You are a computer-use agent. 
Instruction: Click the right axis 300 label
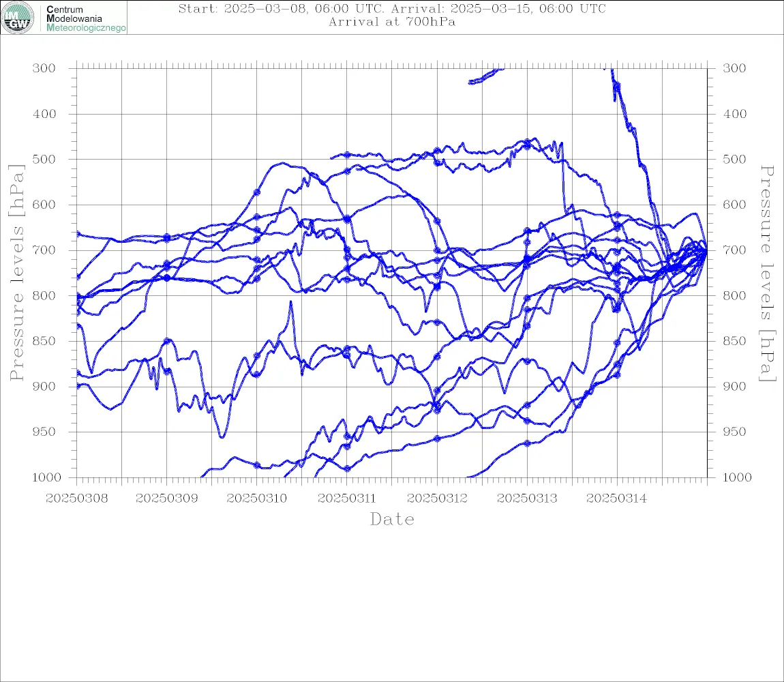pyautogui.click(x=734, y=68)
